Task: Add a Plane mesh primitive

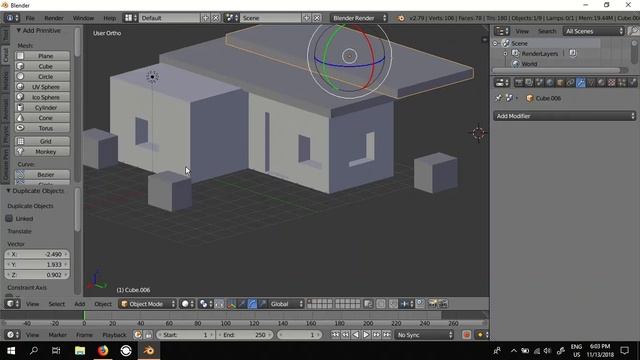Action: [x=42, y=56]
